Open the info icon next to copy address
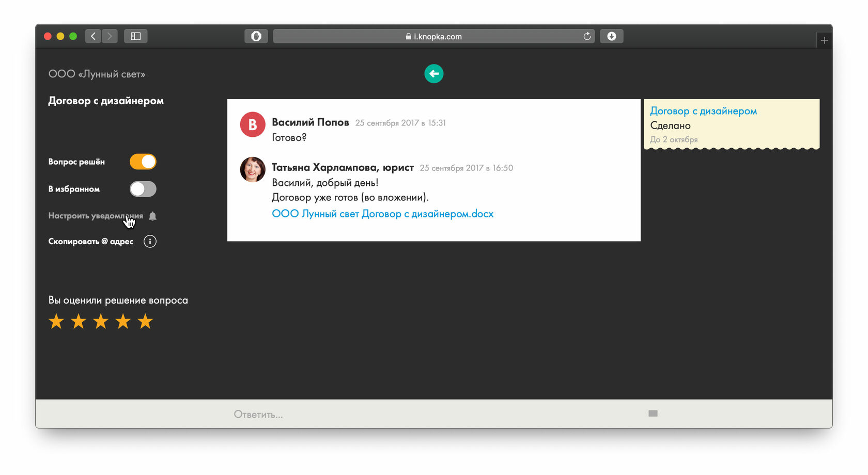Image resolution: width=868 pixels, height=475 pixels. [150, 241]
